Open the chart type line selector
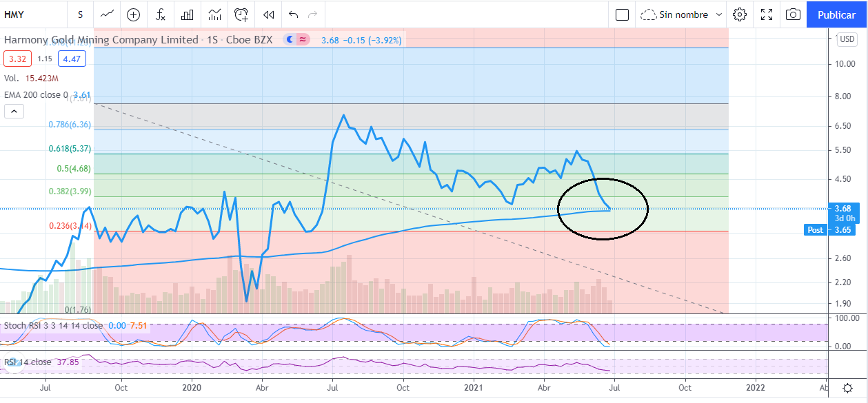The height and width of the screenshot is (403, 868). [107, 14]
